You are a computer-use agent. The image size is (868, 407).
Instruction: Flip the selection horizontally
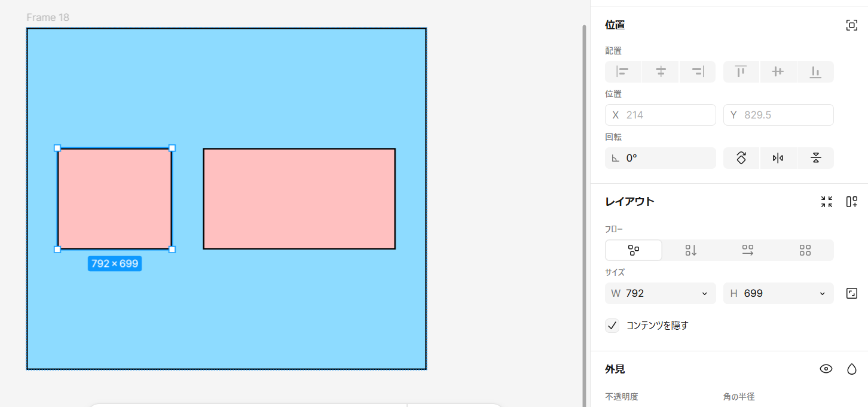point(778,158)
